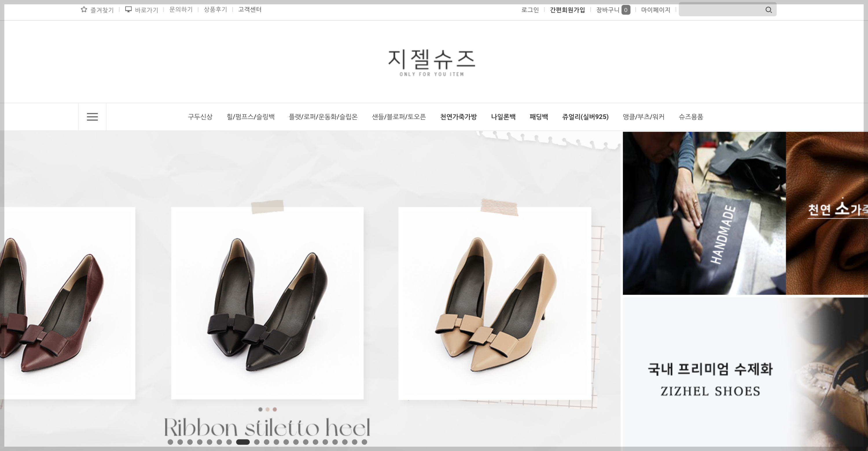This screenshot has height=451, width=868.
Task: Open the 고객센터 link
Action: (250, 10)
